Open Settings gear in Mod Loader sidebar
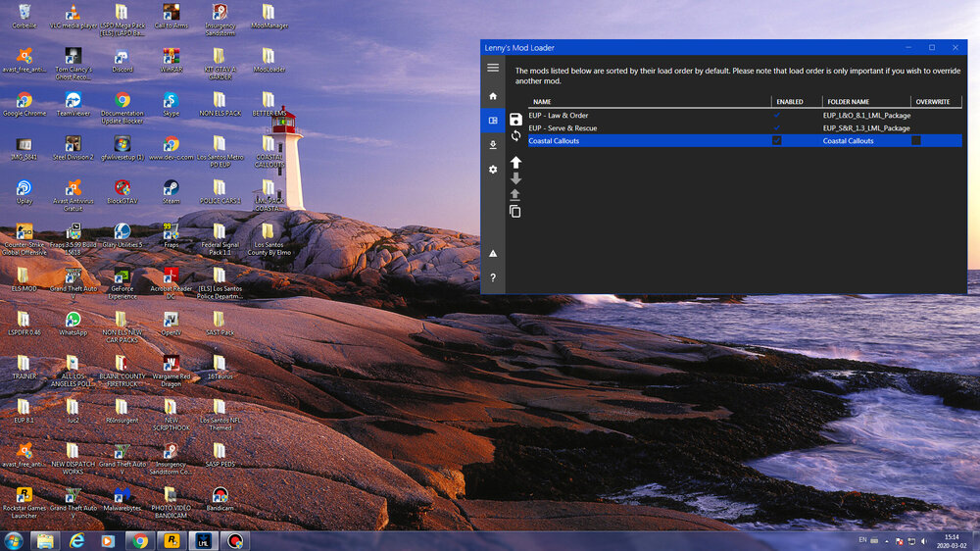980x551 pixels. point(493,170)
